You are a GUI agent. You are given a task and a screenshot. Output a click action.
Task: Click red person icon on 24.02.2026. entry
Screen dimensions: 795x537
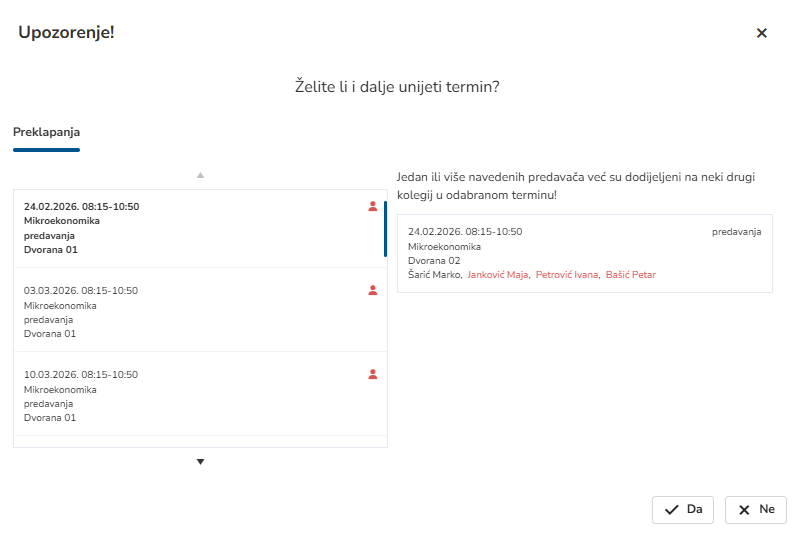373,207
